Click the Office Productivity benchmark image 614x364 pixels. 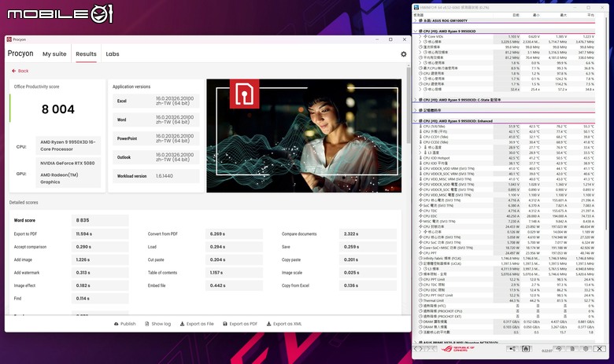(304, 136)
